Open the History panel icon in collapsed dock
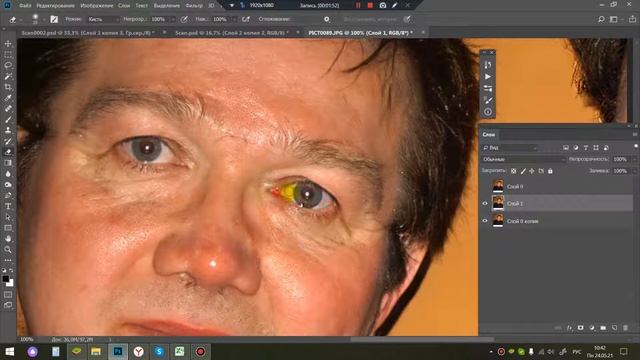Image resolution: width=640 pixels, height=360 pixels. 488,65
